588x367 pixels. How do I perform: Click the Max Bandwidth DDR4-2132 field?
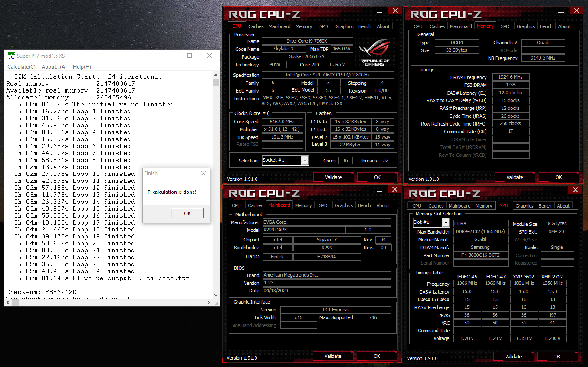tap(481, 231)
